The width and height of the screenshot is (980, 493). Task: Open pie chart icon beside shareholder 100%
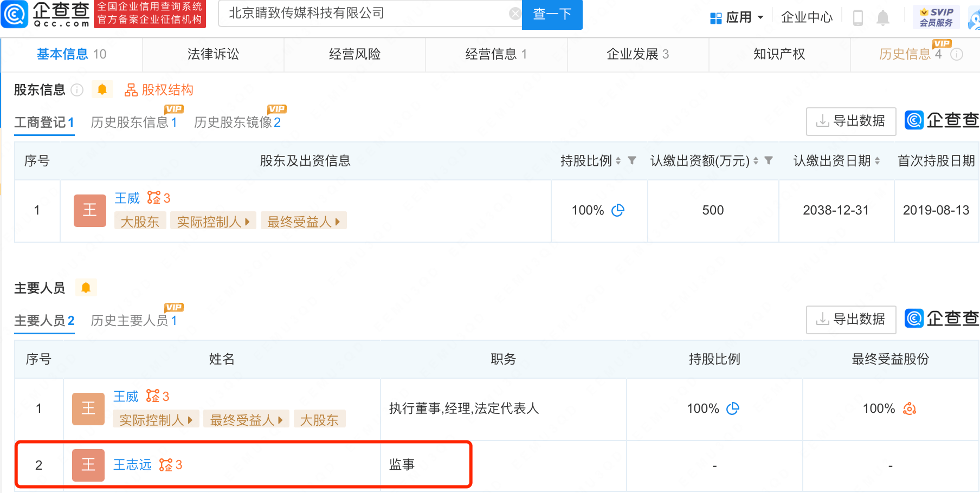[618, 210]
